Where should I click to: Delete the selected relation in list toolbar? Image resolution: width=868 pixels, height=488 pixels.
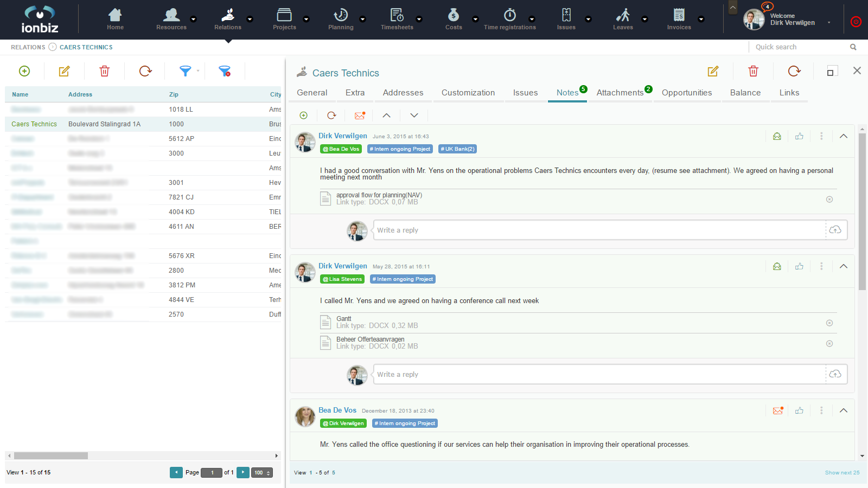[105, 71]
